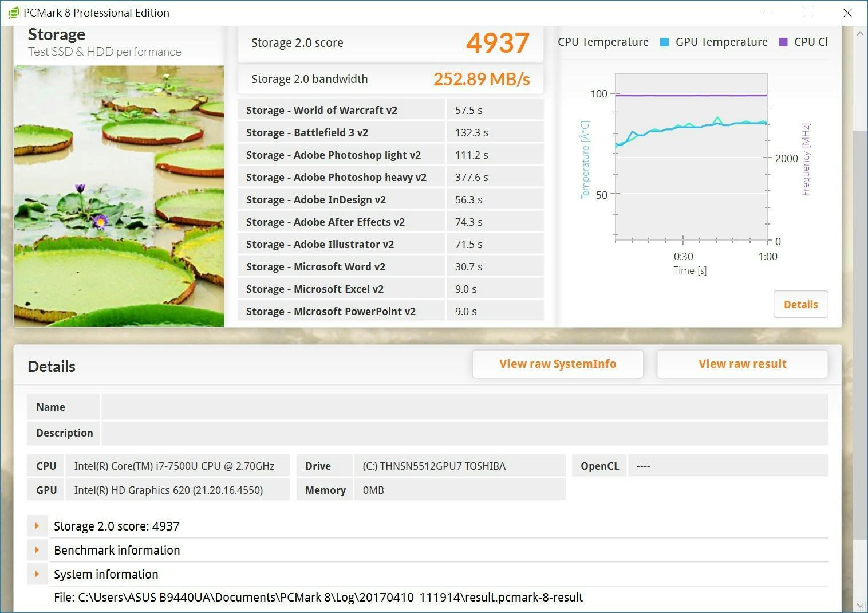Click the "Storage 2.0 bandwidth" label
The image size is (868, 613).
click(310, 79)
